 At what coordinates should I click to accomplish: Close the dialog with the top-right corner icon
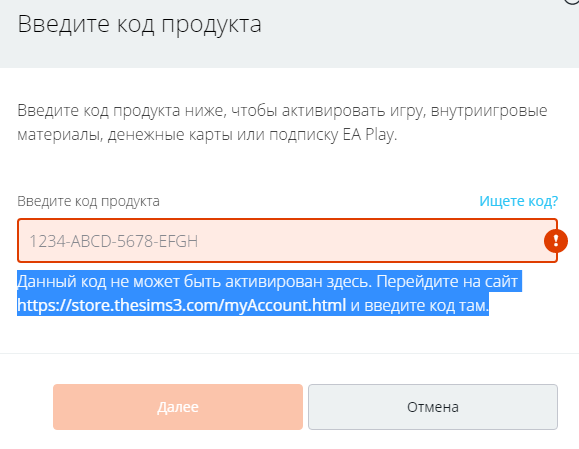click(573, 1)
